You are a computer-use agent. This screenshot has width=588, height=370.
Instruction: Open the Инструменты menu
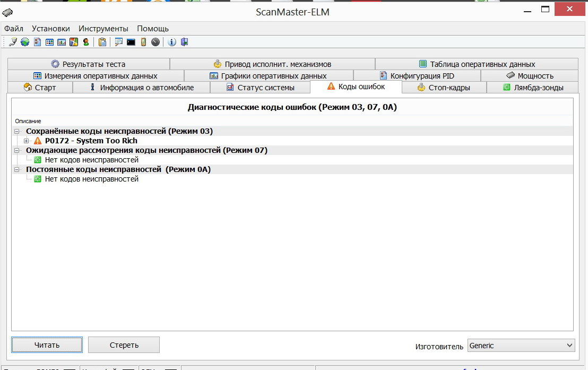(103, 29)
